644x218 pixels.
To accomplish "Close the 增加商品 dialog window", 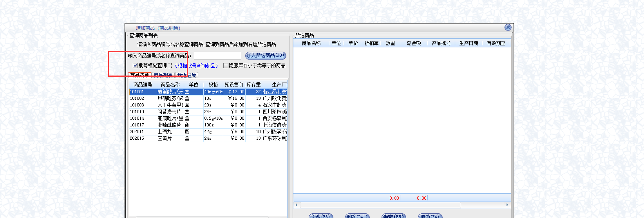I will [508, 27].
